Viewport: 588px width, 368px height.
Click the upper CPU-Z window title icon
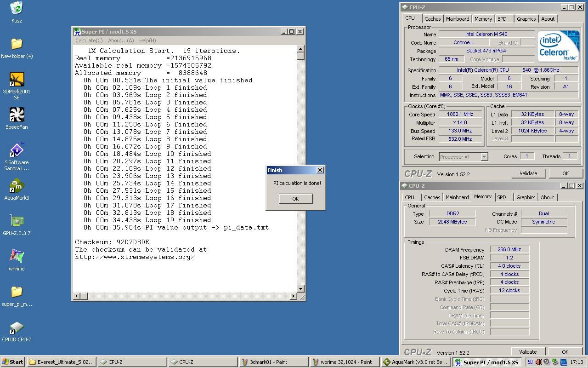[405, 7]
